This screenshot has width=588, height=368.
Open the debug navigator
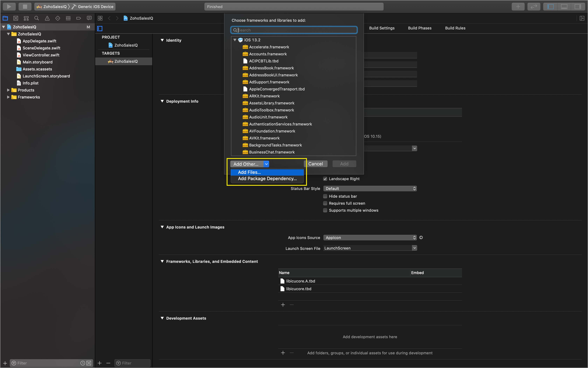(x=68, y=18)
